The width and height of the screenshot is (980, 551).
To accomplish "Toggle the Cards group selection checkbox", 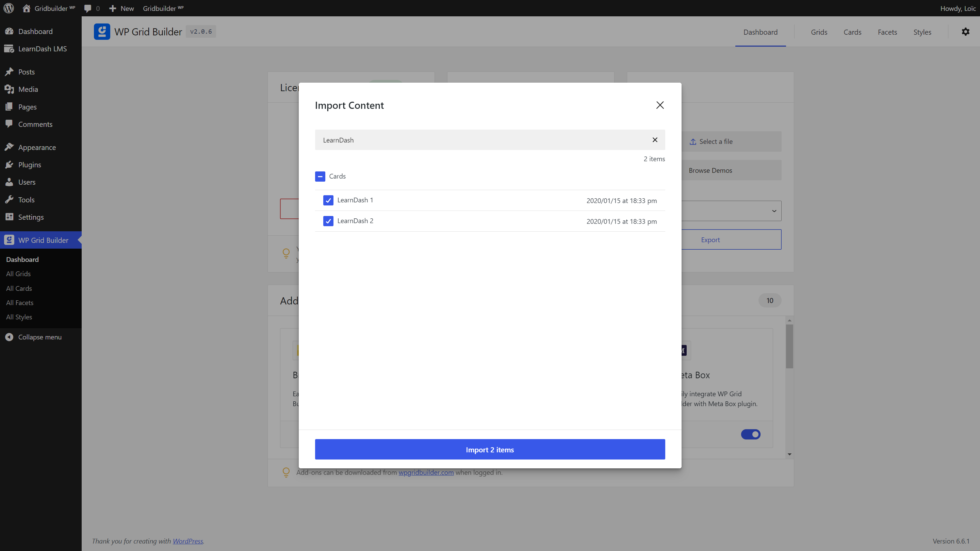I will tap(320, 176).
